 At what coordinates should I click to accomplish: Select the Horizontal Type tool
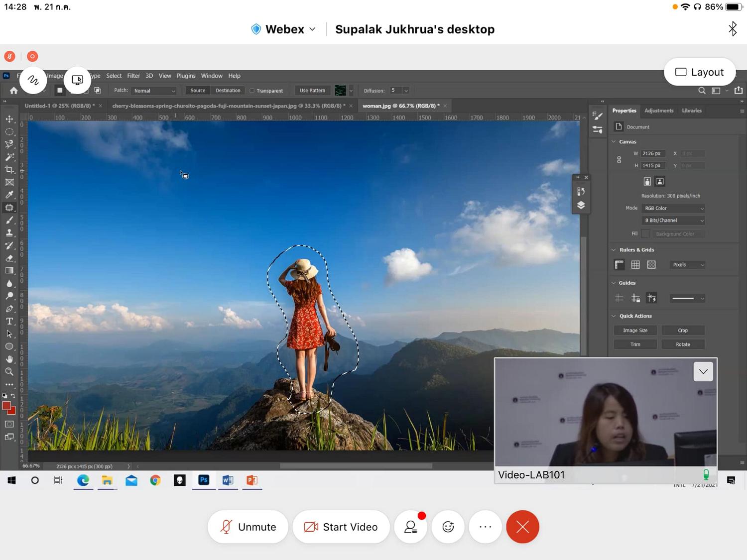9,321
